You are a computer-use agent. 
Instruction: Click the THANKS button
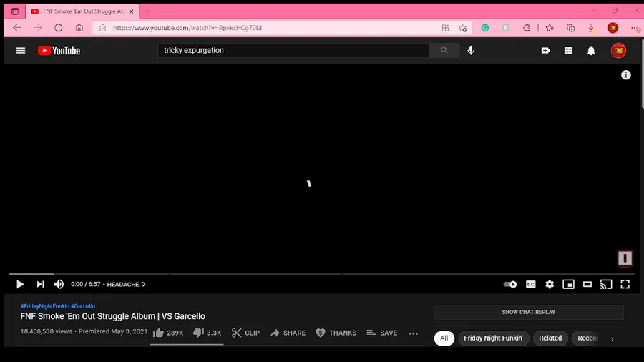point(336,333)
